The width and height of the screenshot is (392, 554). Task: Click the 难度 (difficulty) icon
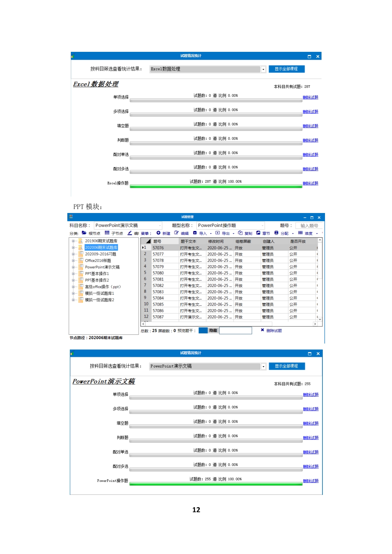[300, 233]
